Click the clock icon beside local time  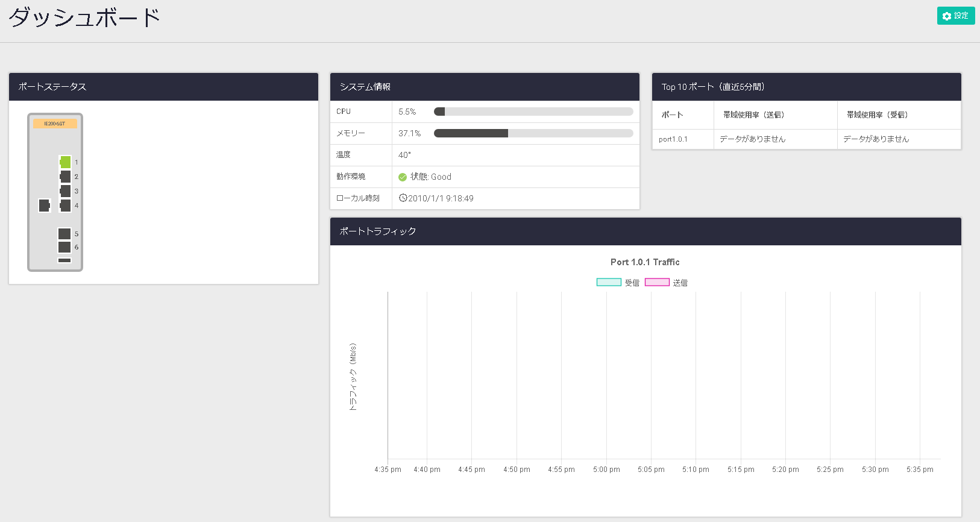pyautogui.click(x=403, y=198)
